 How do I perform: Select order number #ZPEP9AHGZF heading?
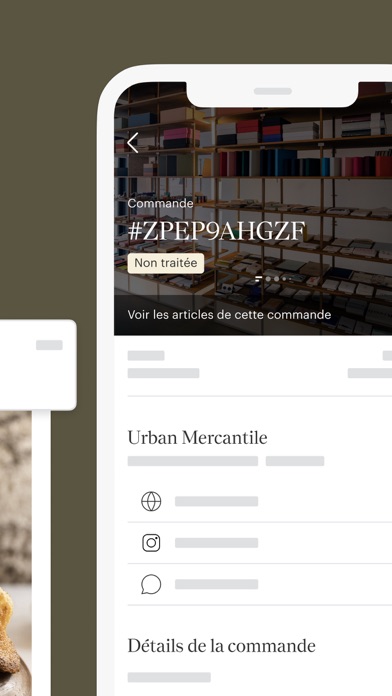click(217, 231)
